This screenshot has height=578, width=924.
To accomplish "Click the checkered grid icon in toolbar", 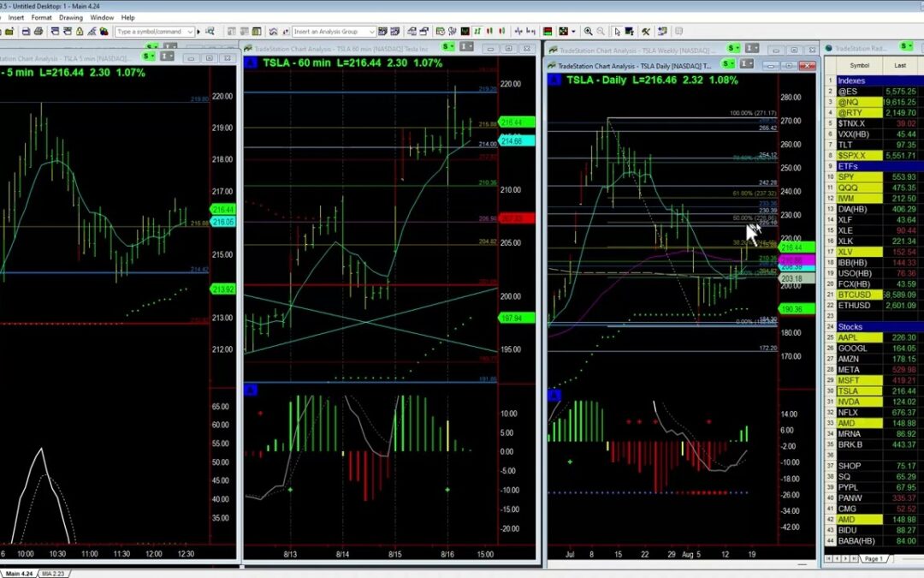I will (x=563, y=32).
